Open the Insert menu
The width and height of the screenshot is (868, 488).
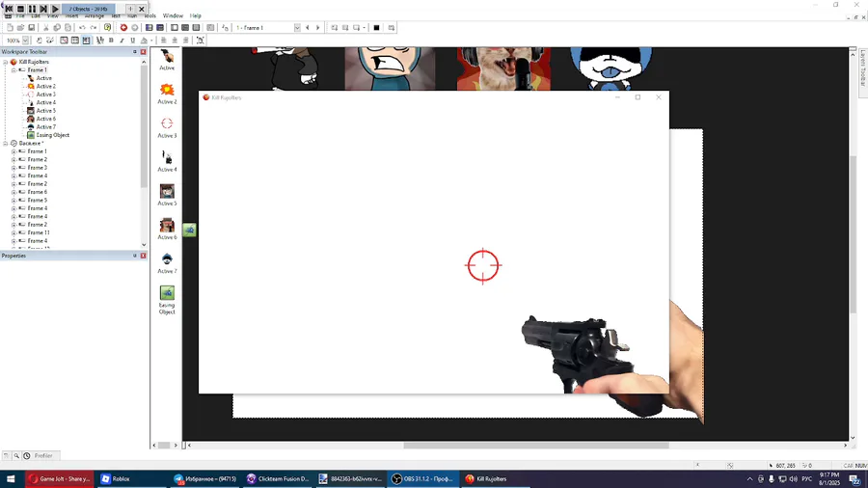[72, 16]
